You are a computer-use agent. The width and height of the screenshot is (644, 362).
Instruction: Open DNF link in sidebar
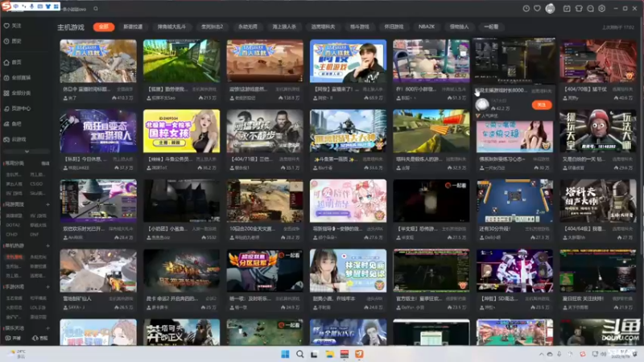(x=35, y=234)
